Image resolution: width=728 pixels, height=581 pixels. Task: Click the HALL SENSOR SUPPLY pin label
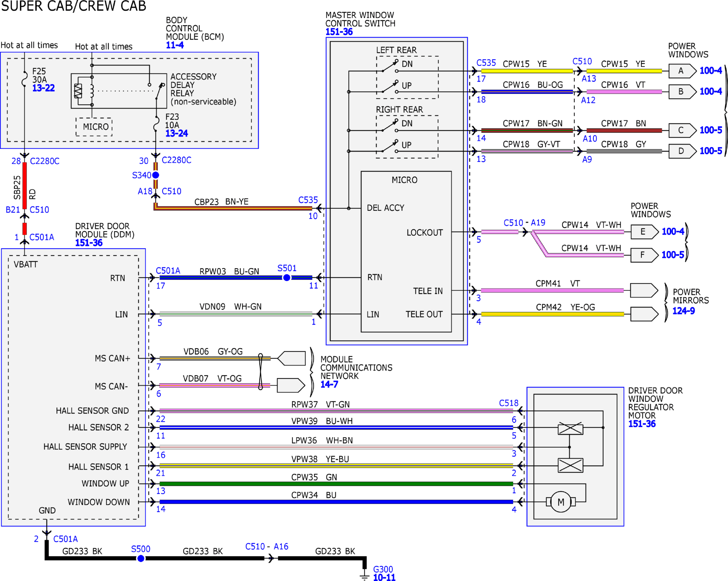pos(85,447)
